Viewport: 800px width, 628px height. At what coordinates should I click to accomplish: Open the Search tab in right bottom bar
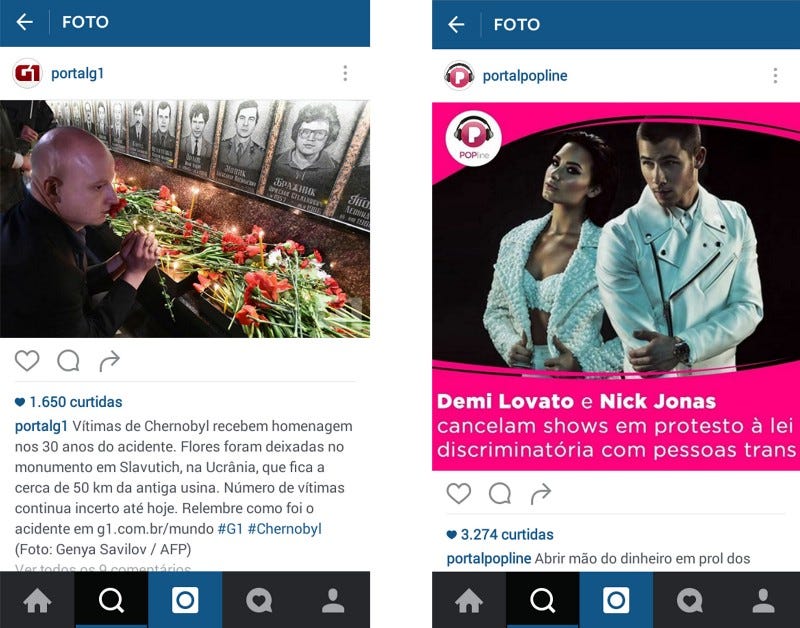click(542, 600)
